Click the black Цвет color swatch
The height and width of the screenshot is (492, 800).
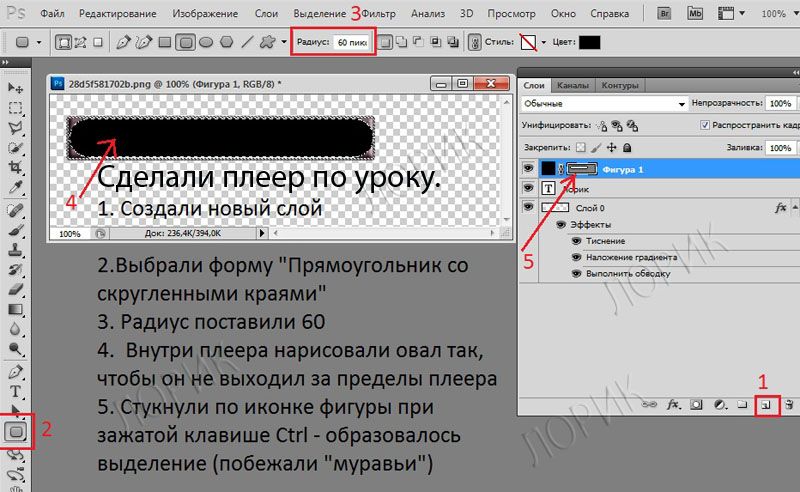coord(590,43)
